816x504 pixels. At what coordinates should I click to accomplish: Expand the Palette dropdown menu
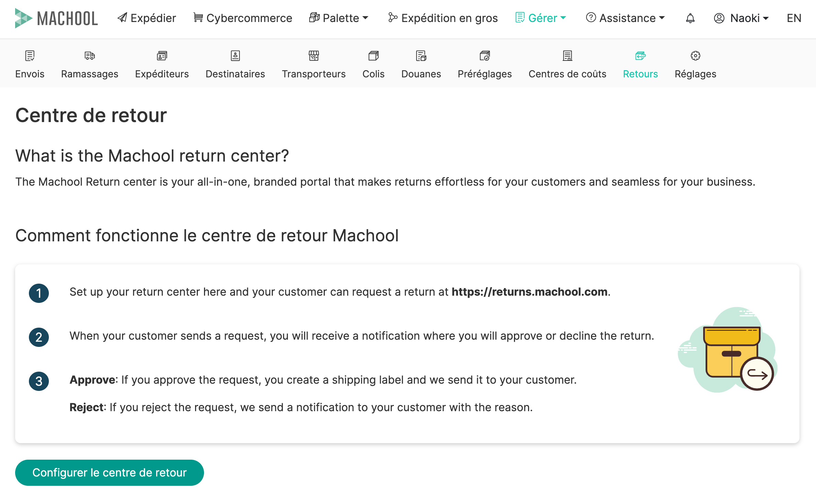point(339,18)
